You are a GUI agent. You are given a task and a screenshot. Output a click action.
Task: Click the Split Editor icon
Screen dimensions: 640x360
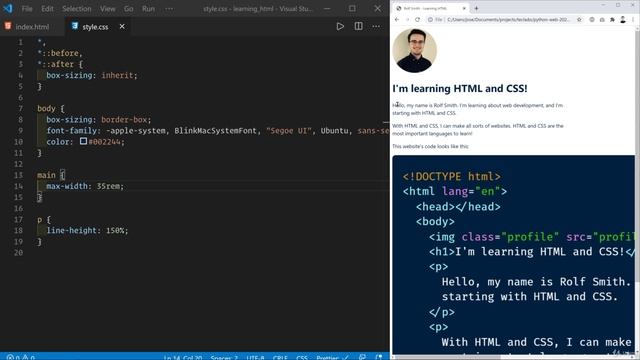click(x=358, y=27)
